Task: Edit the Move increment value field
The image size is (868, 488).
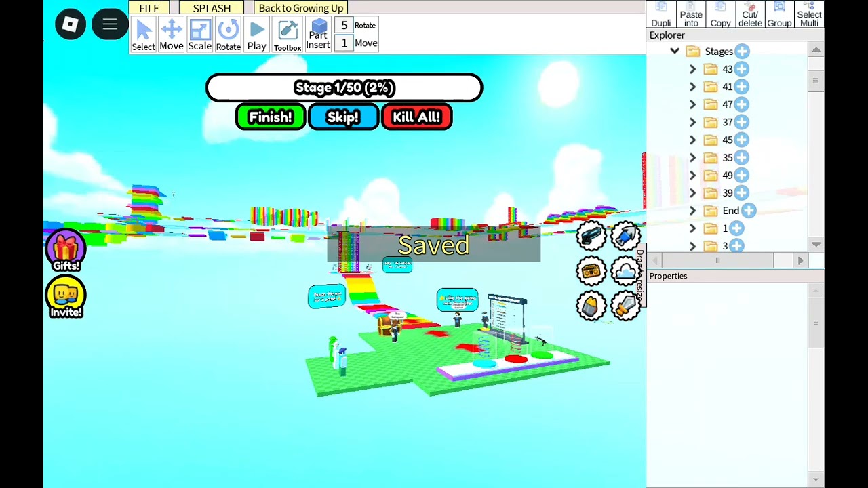Action: click(344, 43)
